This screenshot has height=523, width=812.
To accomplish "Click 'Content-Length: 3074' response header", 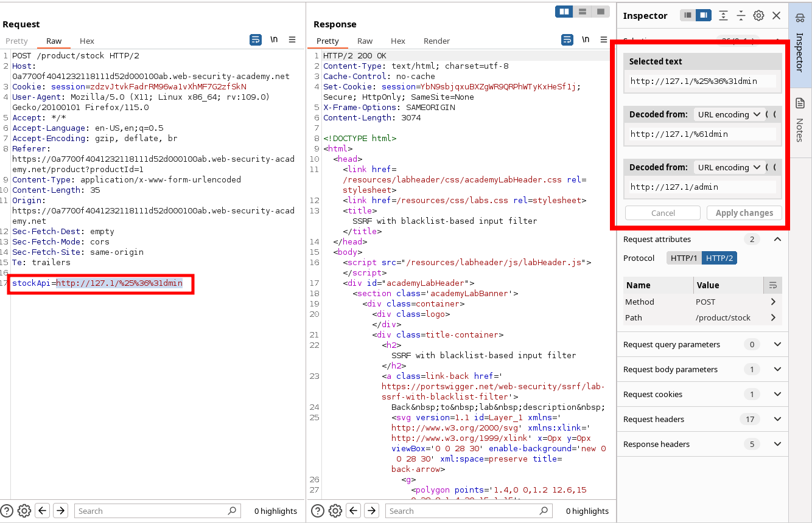I will (x=372, y=117).
